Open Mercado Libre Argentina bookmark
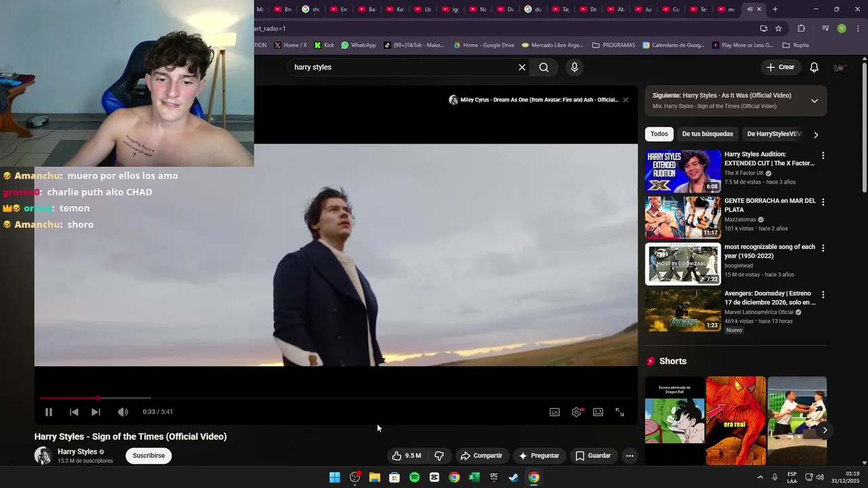This screenshot has height=488, width=868. click(x=553, y=45)
